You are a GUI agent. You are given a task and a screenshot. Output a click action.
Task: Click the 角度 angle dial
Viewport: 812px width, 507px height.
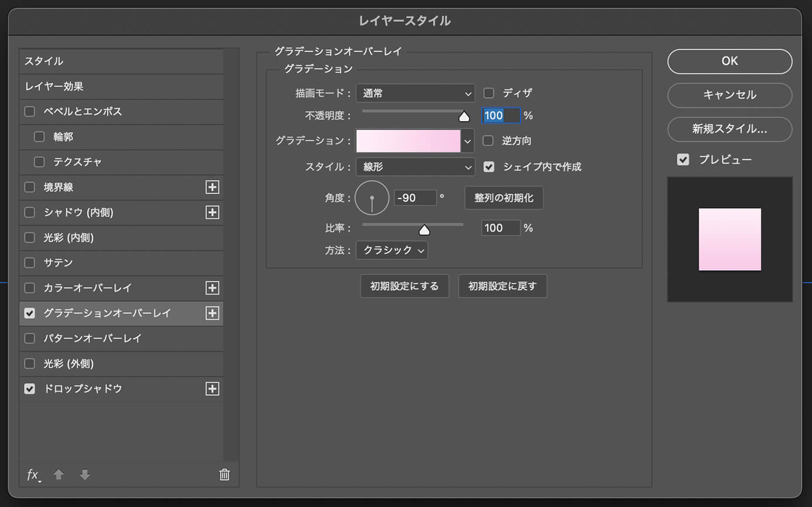(x=371, y=198)
